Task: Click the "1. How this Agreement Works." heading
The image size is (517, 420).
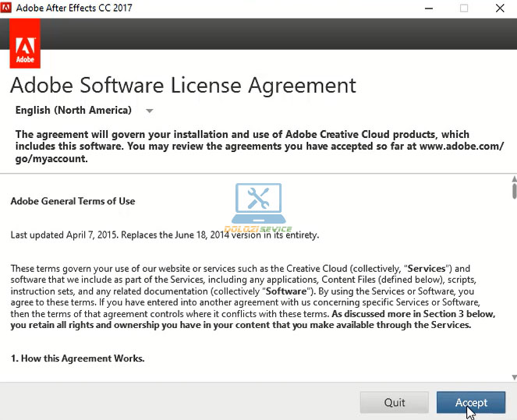Action: pos(77,358)
